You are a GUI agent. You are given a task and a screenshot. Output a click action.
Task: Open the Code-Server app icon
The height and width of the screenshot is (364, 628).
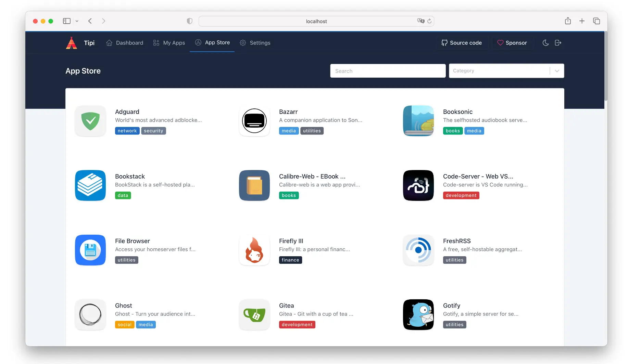[418, 185]
